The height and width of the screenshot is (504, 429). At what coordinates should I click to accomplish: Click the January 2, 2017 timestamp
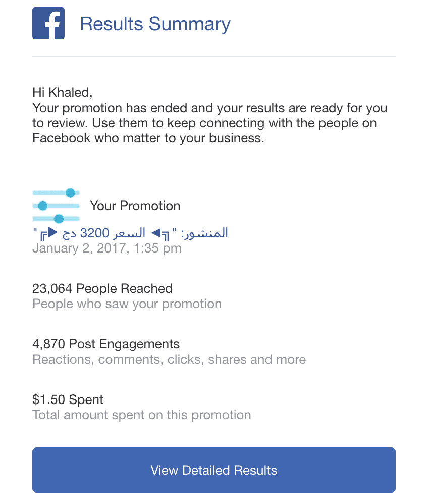coord(106,248)
